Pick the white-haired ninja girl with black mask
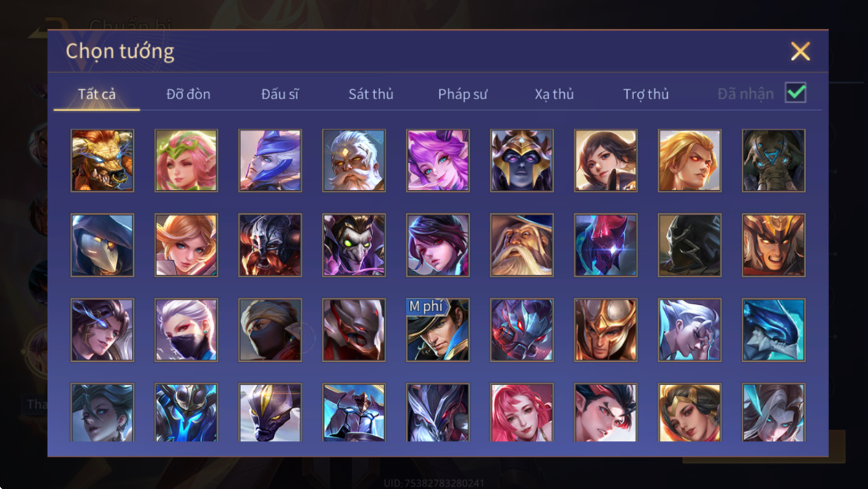868x489 pixels. pos(186,330)
